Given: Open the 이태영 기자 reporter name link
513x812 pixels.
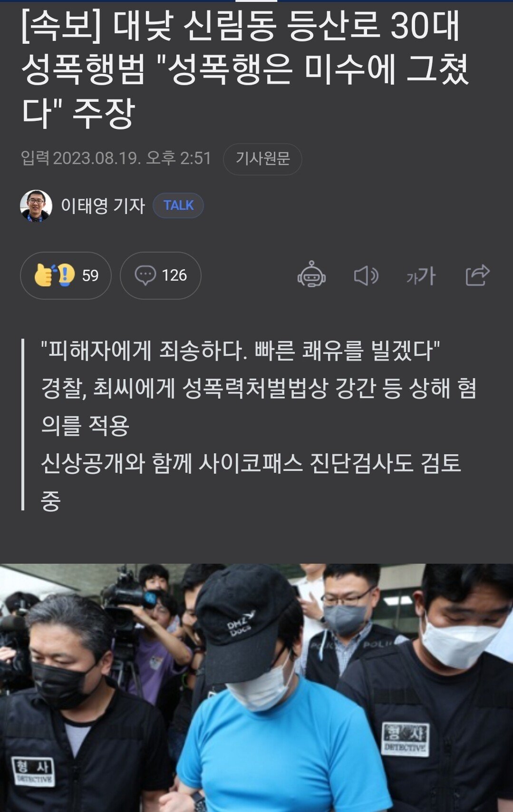Looking at the screenshot, I should pyautogui.click(x=103, y=205).
